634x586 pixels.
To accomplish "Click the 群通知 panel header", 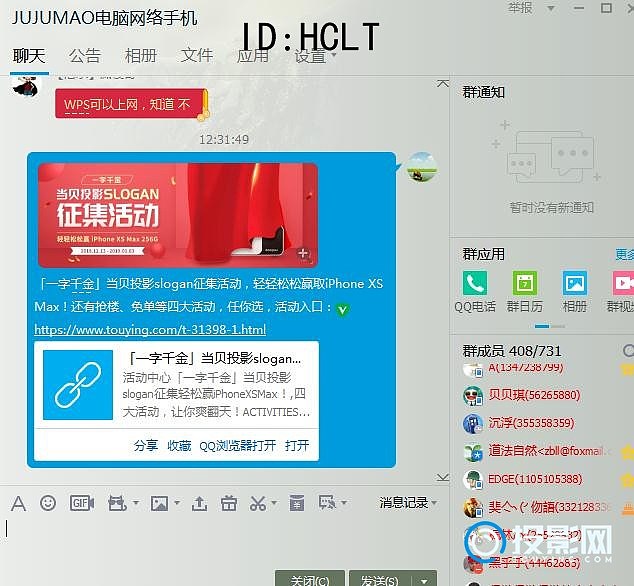I will [484, 92].
